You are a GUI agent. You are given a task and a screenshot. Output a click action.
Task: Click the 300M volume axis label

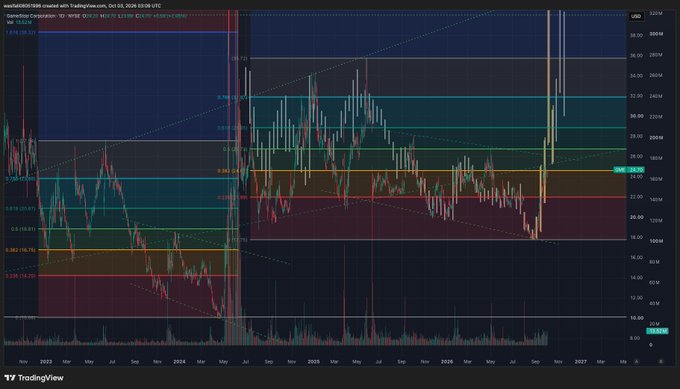tap(656, 34)
